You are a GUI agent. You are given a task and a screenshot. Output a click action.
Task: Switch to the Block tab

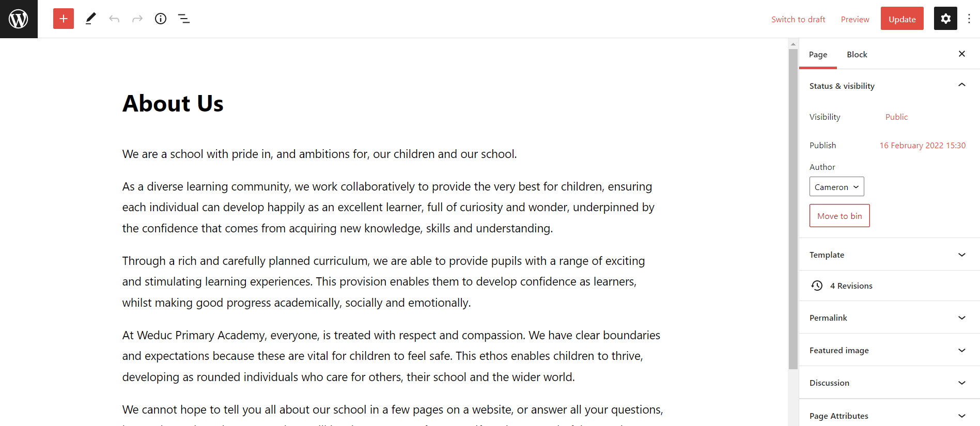coord(857,55)
